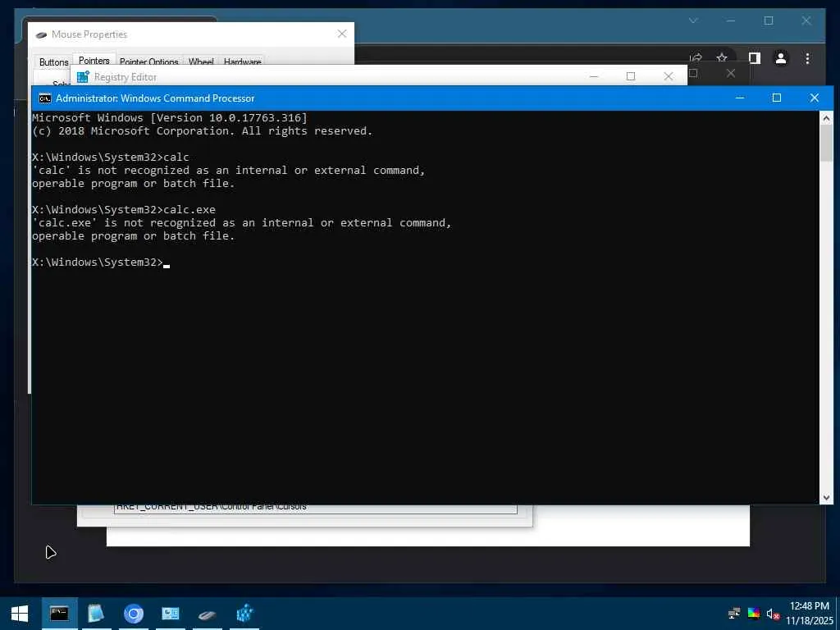Viewport: 840px width, 630px height.
Task: Click the 'Mouse Properties' title text
Action: 89,34
